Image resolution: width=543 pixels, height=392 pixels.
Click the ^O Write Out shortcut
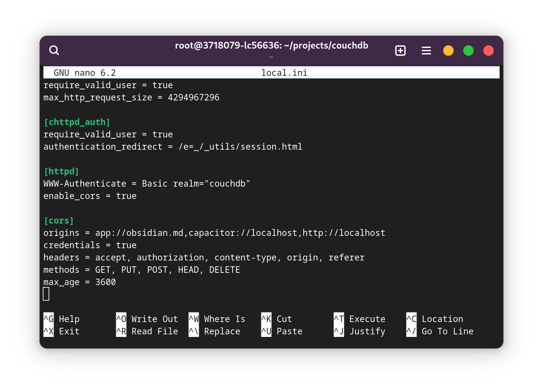pyautogui.click(x=147, y=319)
